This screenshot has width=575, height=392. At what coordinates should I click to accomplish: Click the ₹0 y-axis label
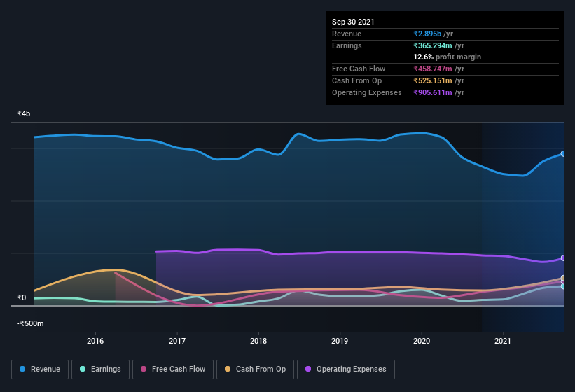point(22,297)
